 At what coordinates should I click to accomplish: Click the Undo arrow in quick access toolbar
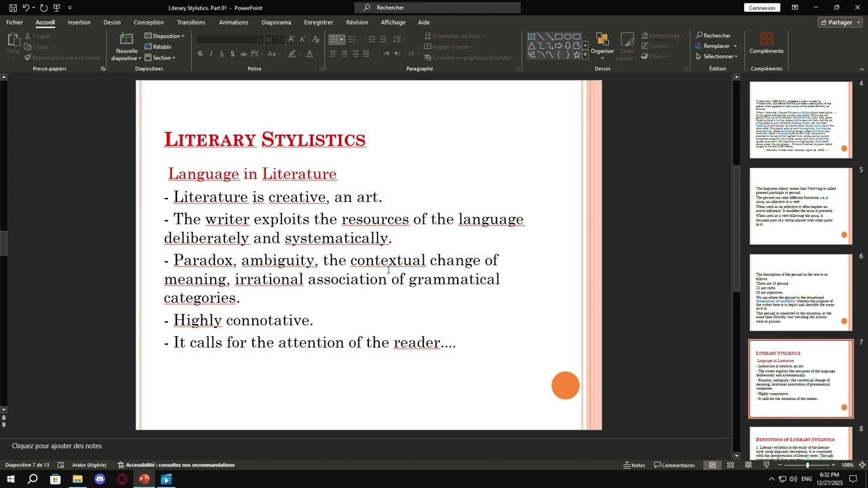[x=26, y=7]
